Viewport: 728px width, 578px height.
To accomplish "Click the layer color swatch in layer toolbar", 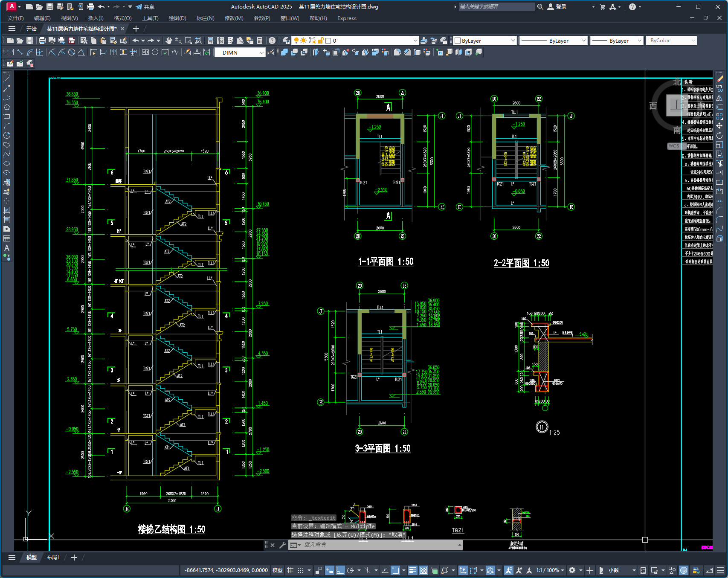I will tap(328, 41).
